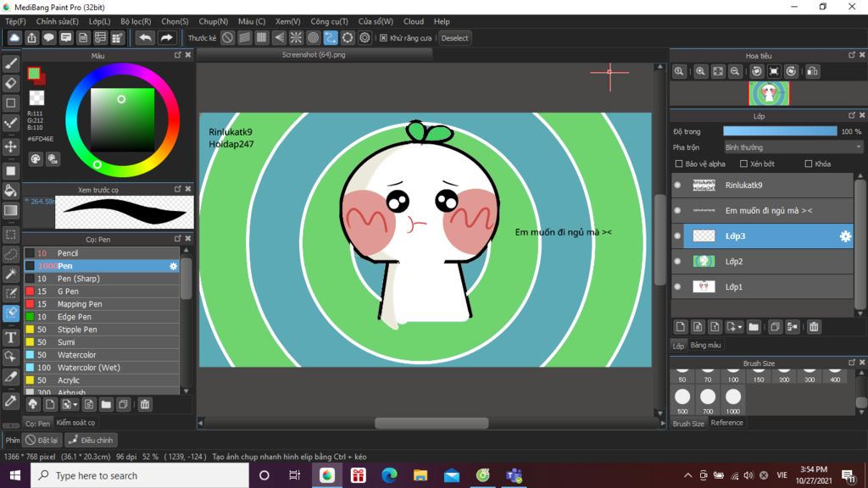Open settings gear for Lớp3 layer
The image size is (868, 488).
point(844,236)
